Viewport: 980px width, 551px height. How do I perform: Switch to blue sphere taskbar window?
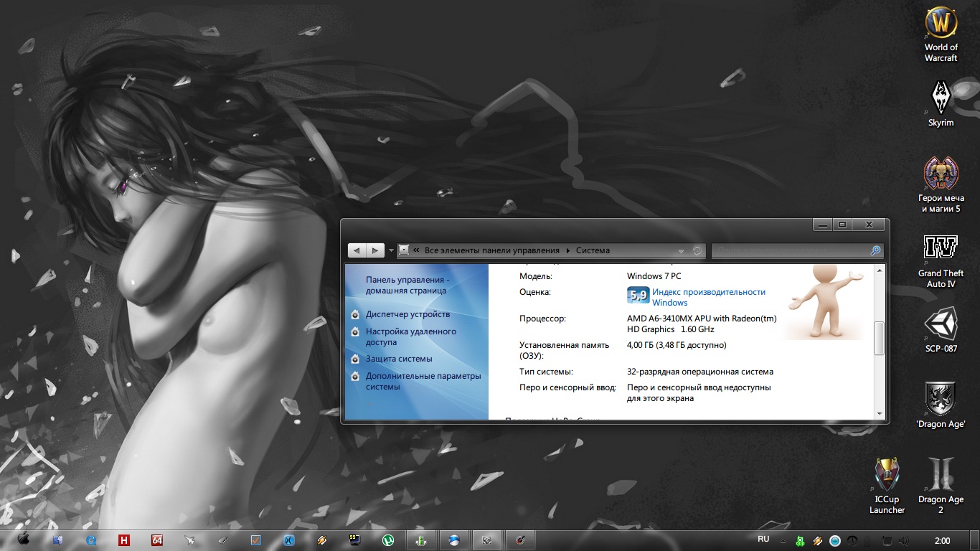tap(454, 540)
